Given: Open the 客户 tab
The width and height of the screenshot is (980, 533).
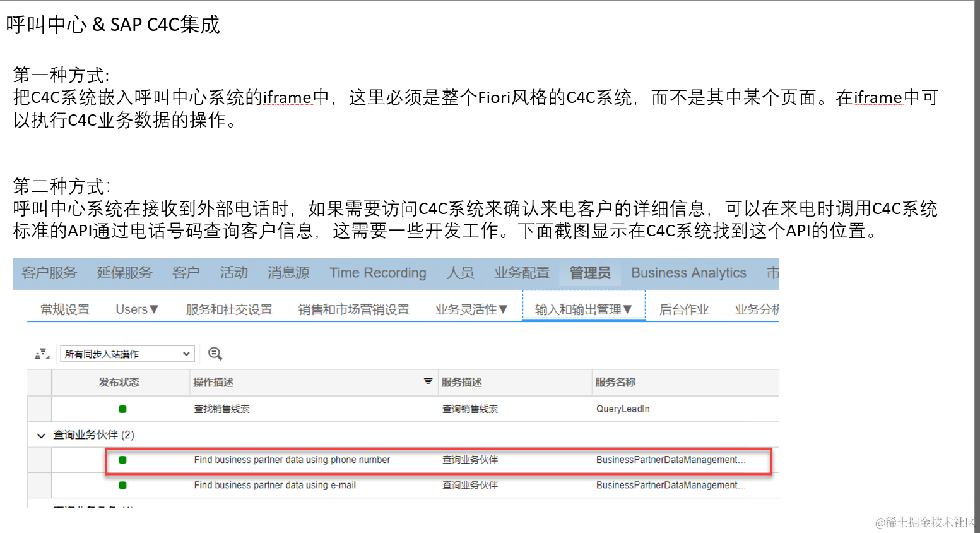Looking at the screenshot, I should [x=186, y=273].
